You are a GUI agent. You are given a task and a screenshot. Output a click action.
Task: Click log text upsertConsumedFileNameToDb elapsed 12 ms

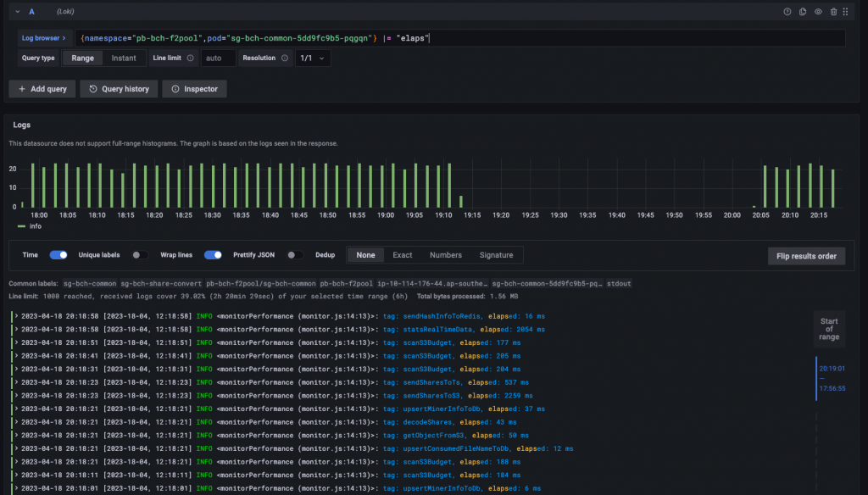click(x=478, y=449)
